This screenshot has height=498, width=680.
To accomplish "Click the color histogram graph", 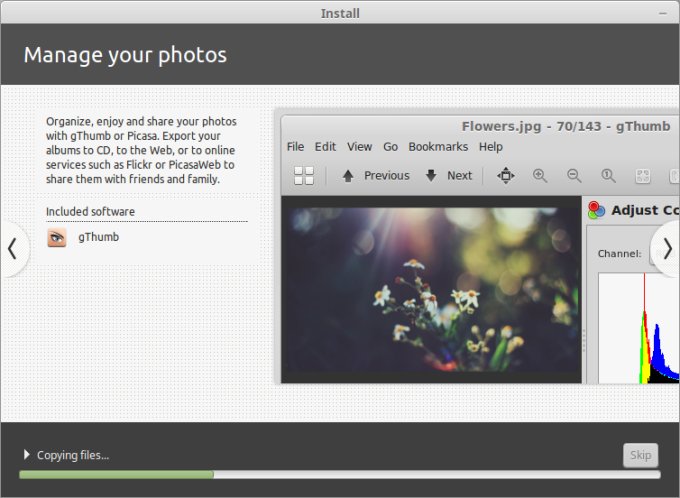I will (x=638, y=328).
